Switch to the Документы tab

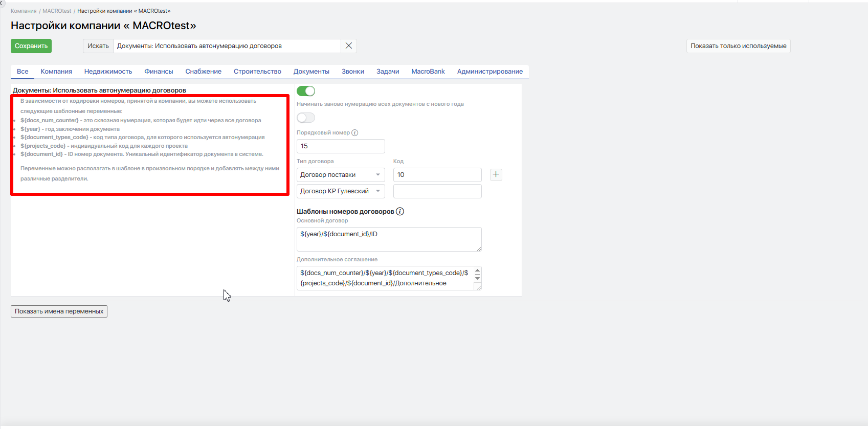click(x=311, y=72)
